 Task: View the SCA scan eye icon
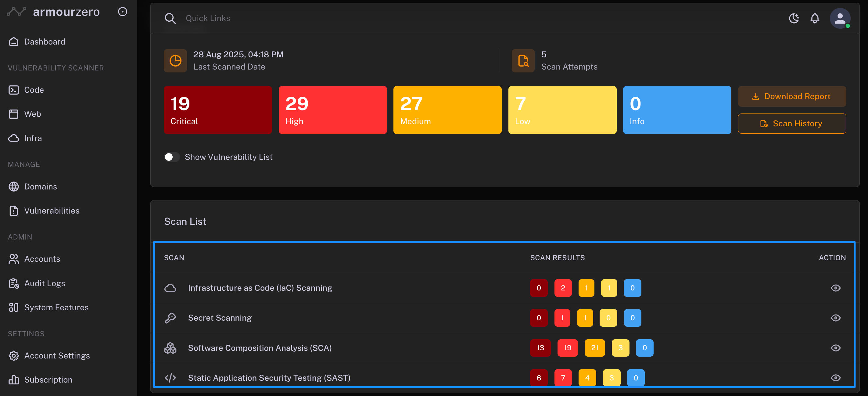tap(835, 348)
